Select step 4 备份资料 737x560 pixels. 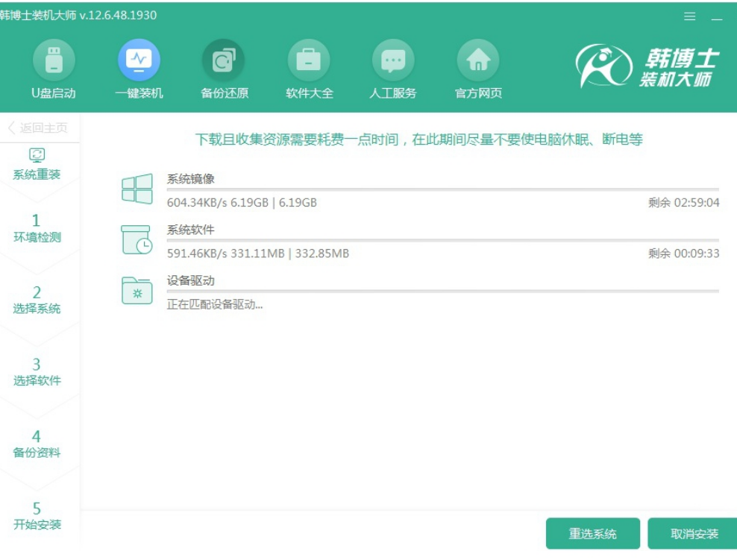(x=37, y=444)
